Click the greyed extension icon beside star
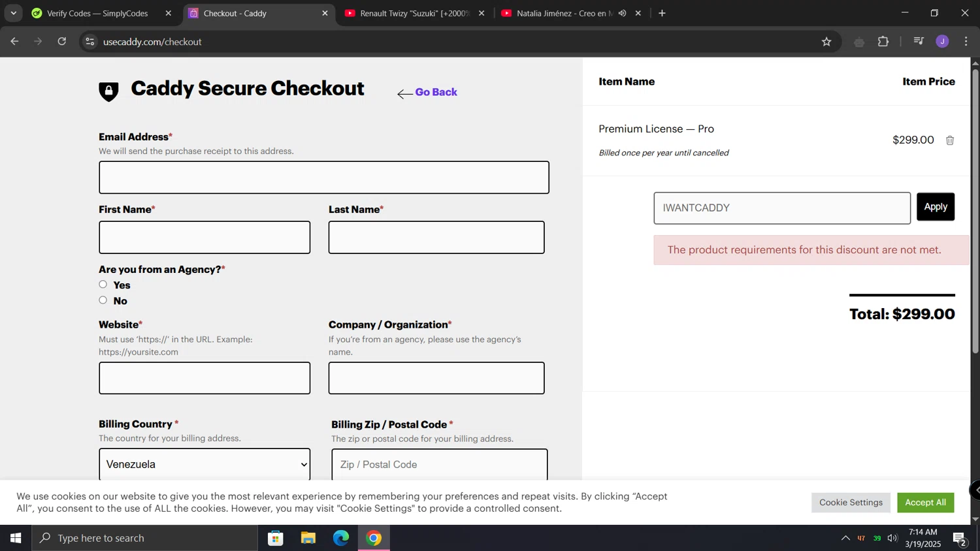This screenshot has height=551, width=980. pyautogui.click(x=859, y=42)
